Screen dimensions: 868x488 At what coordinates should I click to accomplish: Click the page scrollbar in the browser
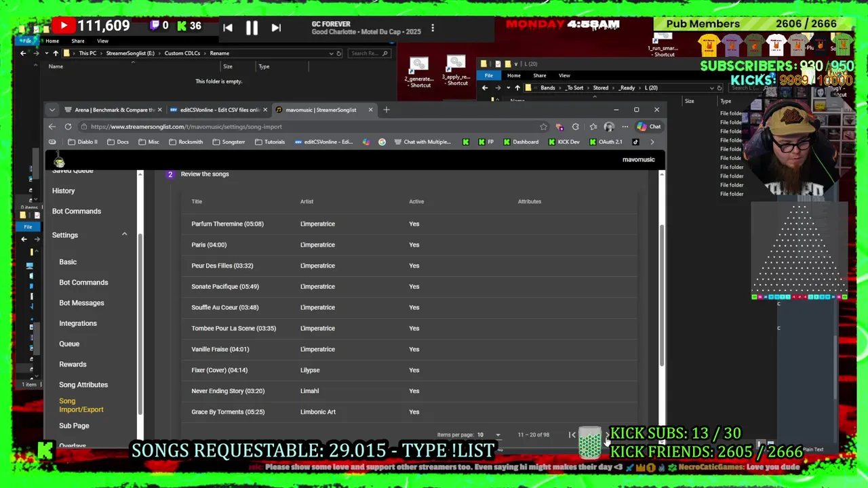coord(662,295)
